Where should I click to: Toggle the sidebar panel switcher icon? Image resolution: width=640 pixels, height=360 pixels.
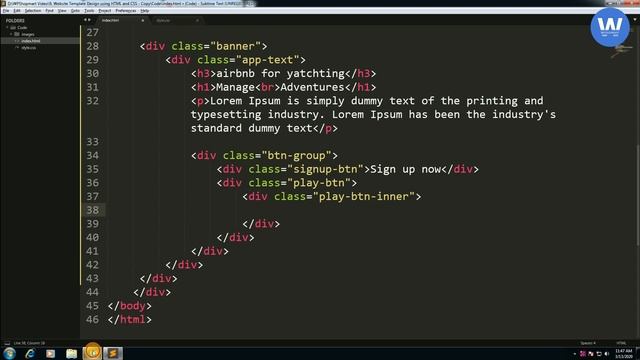click(7, 343)
